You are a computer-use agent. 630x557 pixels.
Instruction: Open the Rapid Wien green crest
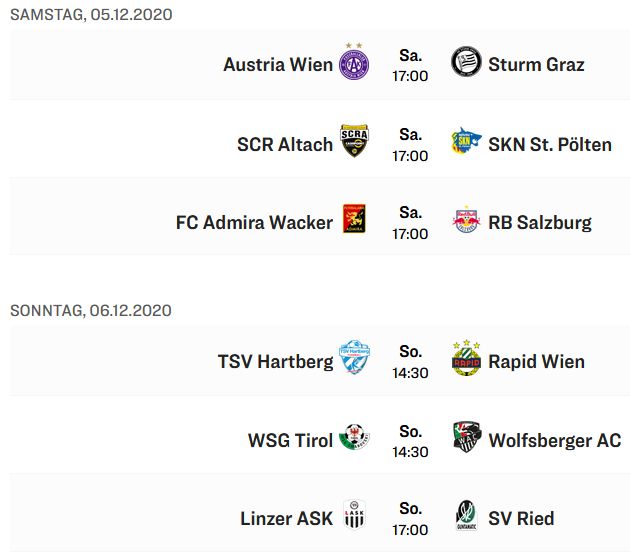[466, 357]
